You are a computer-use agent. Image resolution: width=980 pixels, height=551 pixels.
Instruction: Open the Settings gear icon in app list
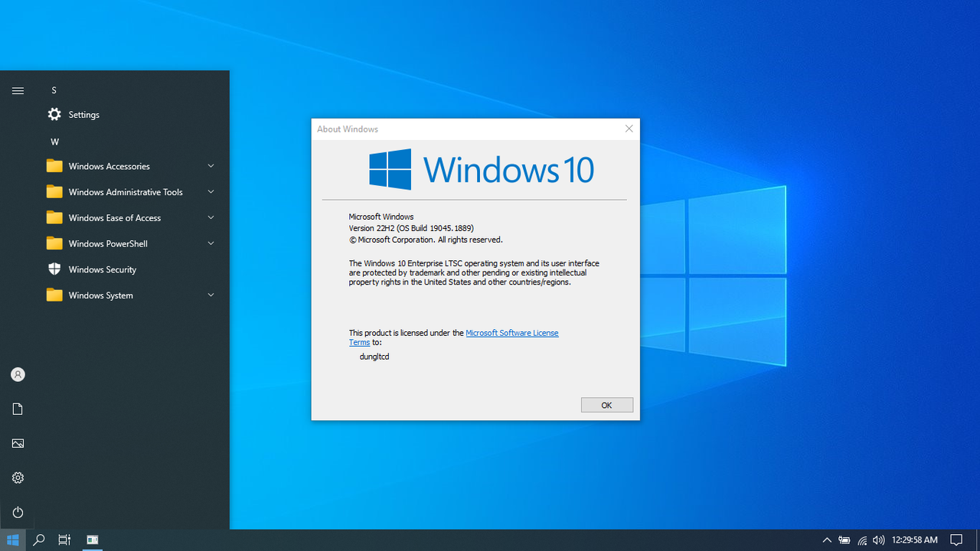(54, 114)
